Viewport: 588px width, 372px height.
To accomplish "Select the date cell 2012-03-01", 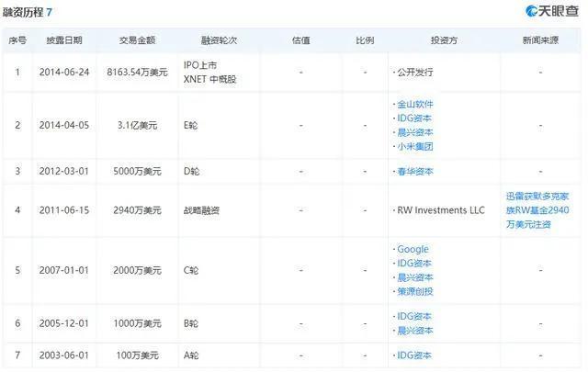I will [x=64, y=172].
